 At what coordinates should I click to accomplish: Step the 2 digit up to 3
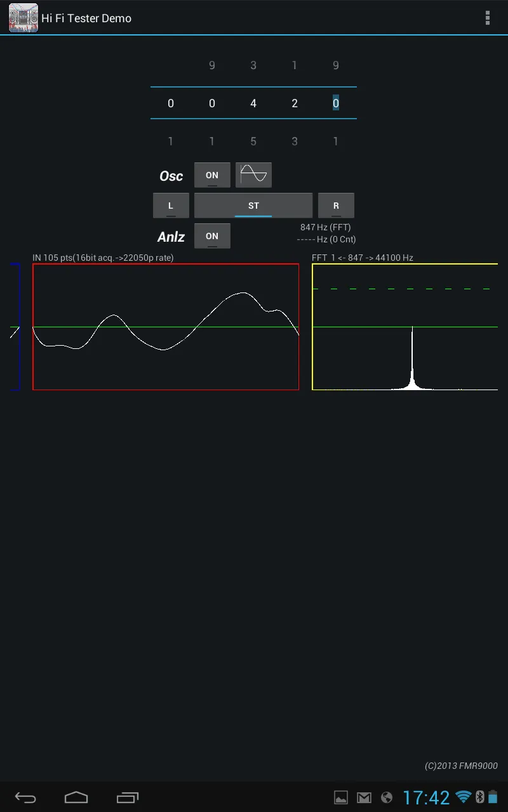click(295, 141)
